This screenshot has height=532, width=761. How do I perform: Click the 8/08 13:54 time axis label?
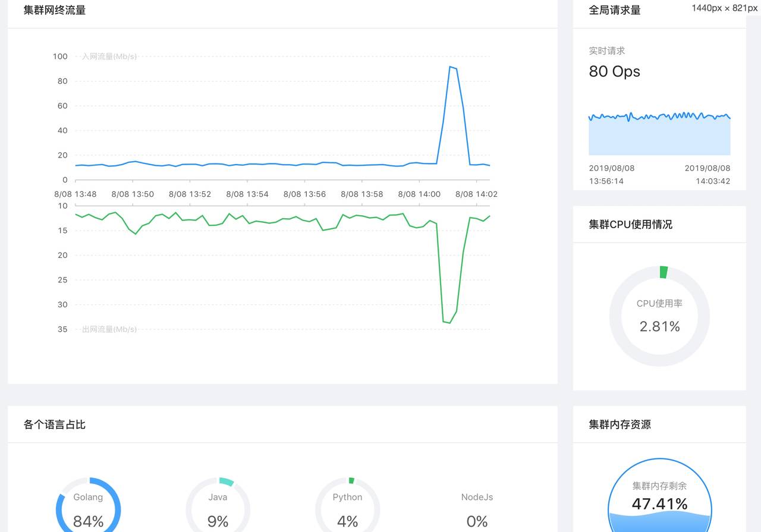(247, 194)
